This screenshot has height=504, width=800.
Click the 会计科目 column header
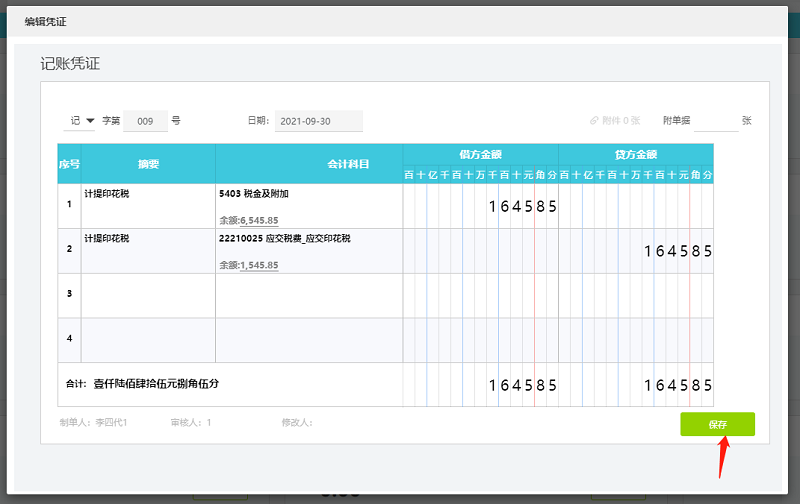(x=349, y=163)
